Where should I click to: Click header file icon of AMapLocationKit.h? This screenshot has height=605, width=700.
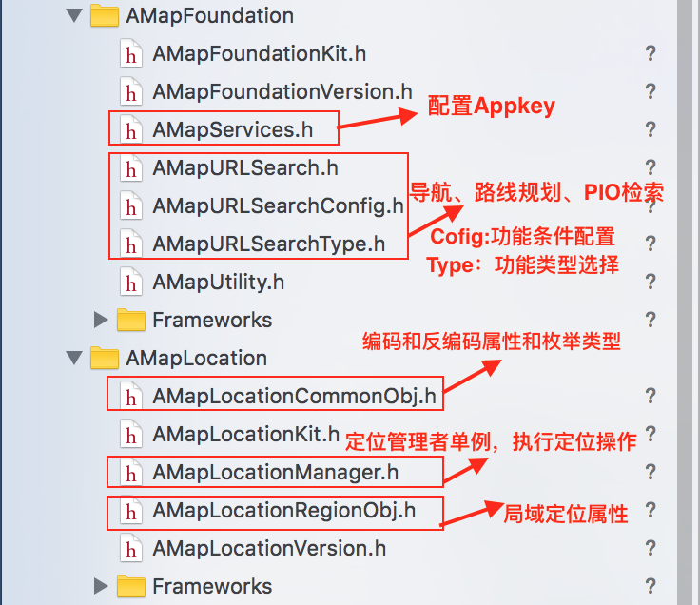coord(131,434)
